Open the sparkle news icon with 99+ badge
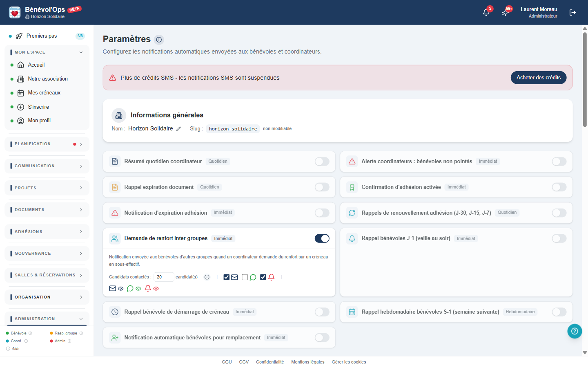This screenshot has height=368, width=588. pyautogui.click(x=505, y=12)
